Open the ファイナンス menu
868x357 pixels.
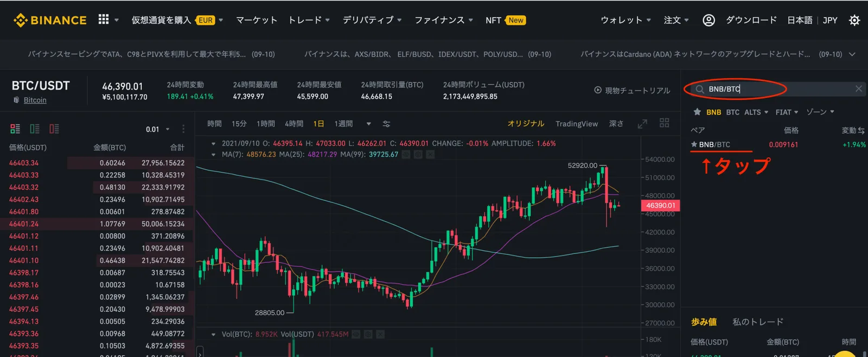pyautogui.click(x=444, y=20)
